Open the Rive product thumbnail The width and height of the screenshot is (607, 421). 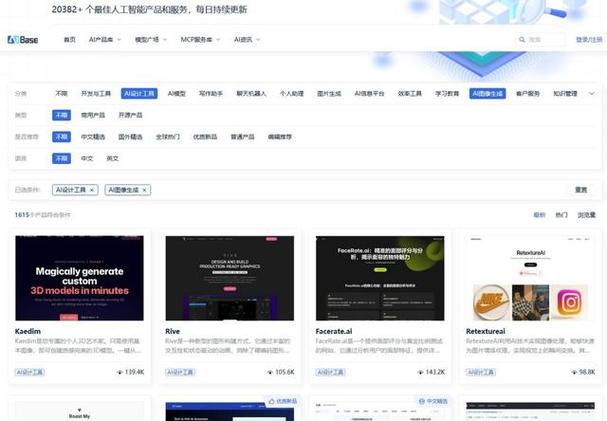[230, 278]
